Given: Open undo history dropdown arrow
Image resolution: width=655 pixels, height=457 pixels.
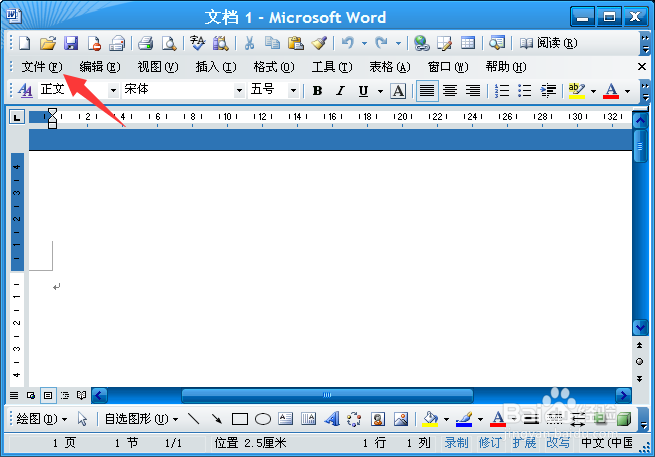Looking at the screenshot, I should click(364, 43).
